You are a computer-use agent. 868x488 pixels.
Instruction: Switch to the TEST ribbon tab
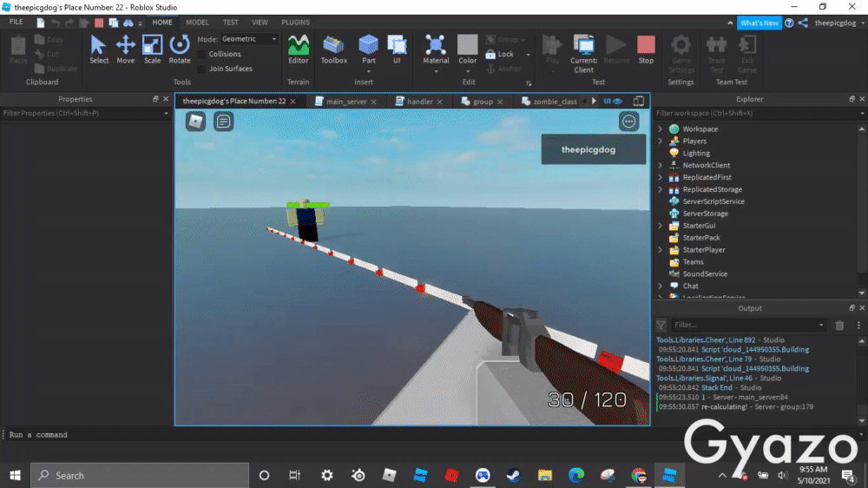coord(230,23)
